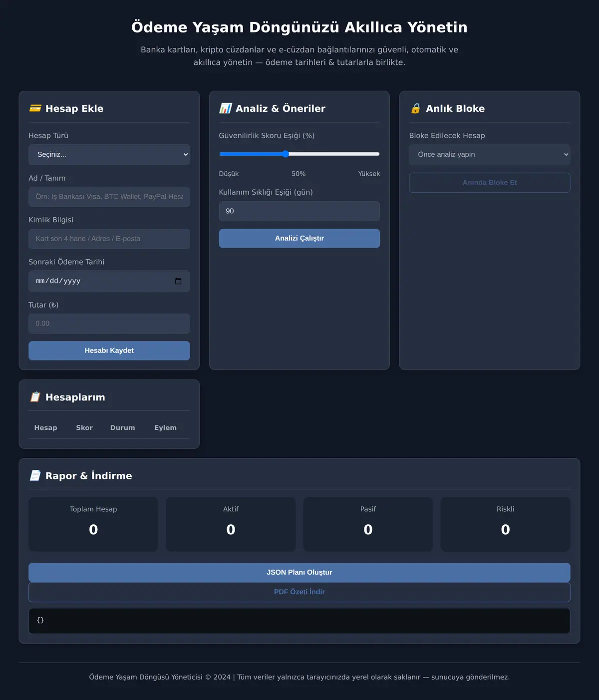Click the clipboard icon beside Hesaplarım
The height and width of the screenshot is (700, 599).
35,397
